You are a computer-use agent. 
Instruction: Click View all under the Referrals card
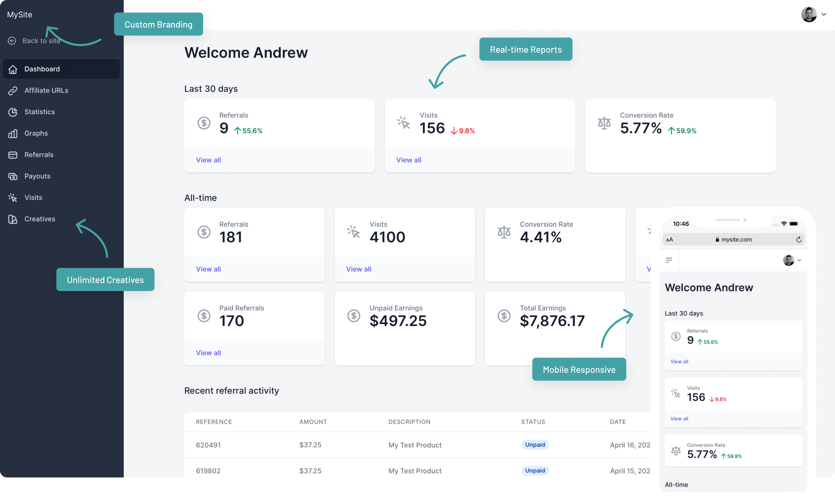coord(208,160)
